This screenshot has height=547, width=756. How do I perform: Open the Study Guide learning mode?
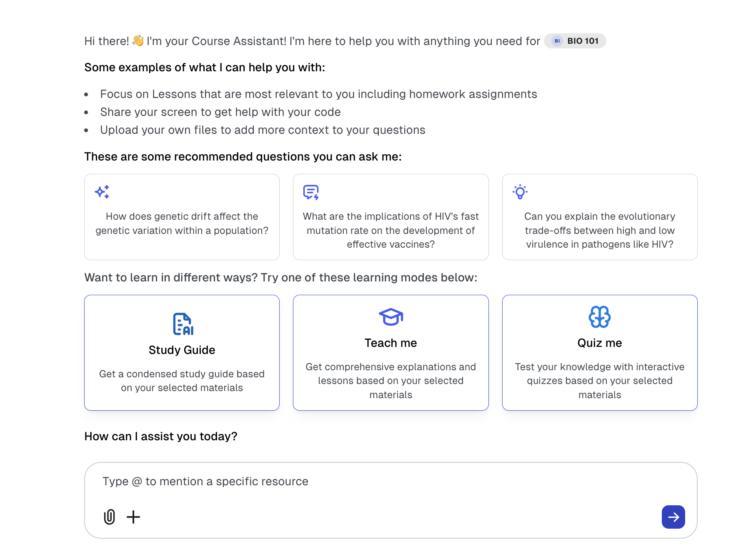(x=182, y=350)
